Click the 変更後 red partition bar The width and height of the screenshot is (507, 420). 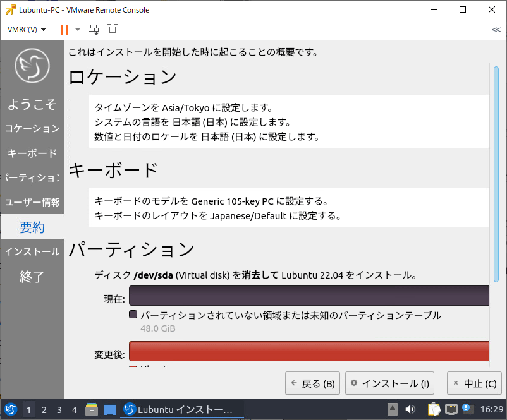tap(309, 351)
